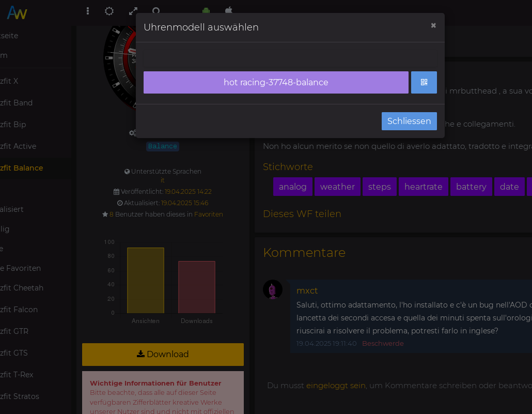This screenshot has width=532, height=414.
Task: Select the 'heartrate' keyword tag
Action: tap(423, 187)
